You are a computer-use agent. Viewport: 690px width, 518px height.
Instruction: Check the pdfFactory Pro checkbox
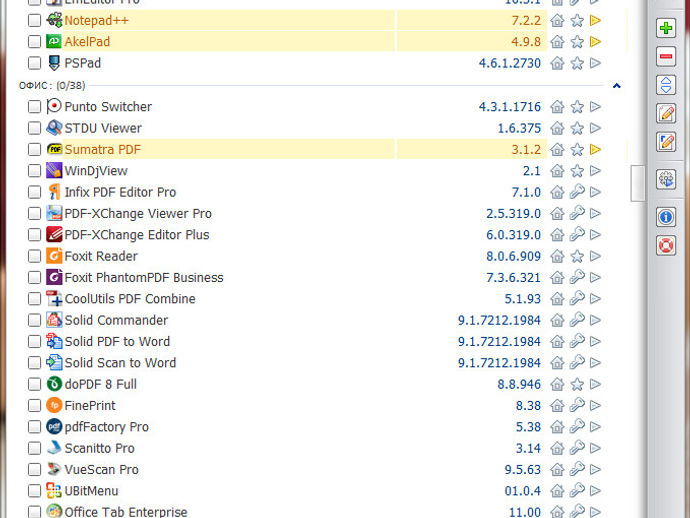tap(34, 427)
